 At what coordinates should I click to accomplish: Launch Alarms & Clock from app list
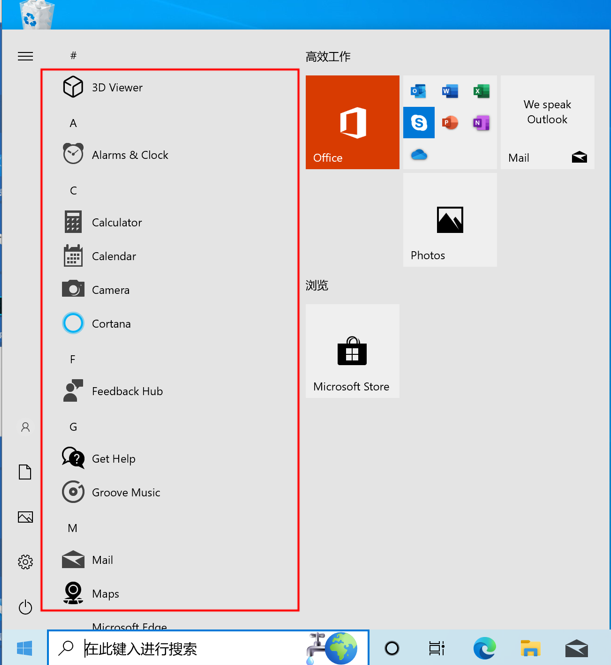coord(129,155)
